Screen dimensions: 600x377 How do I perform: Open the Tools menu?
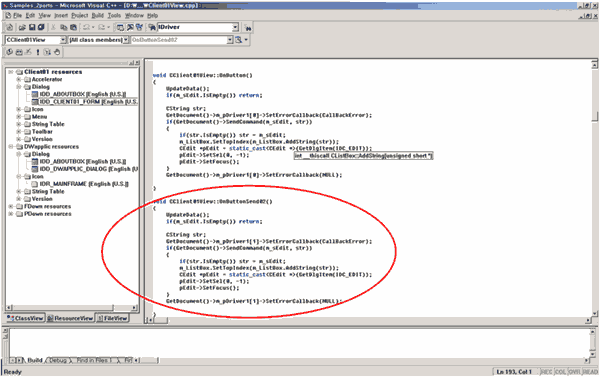click(x=114, y=15)
